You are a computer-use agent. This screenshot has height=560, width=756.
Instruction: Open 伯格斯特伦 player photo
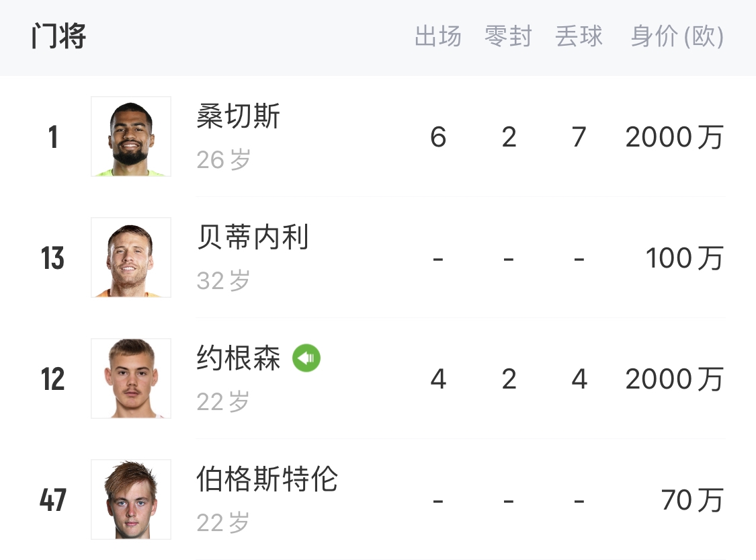pyautogui.click(x=131, y=499)
